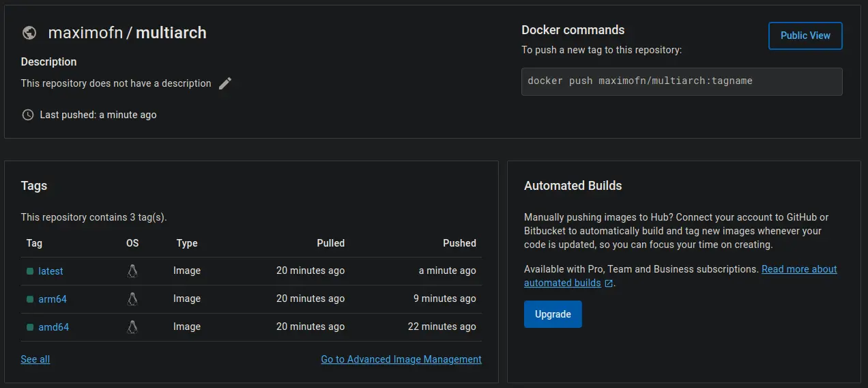Go to Advanced Image Management
The width and height of the screenshot is (868, 388).
point(401,359)
